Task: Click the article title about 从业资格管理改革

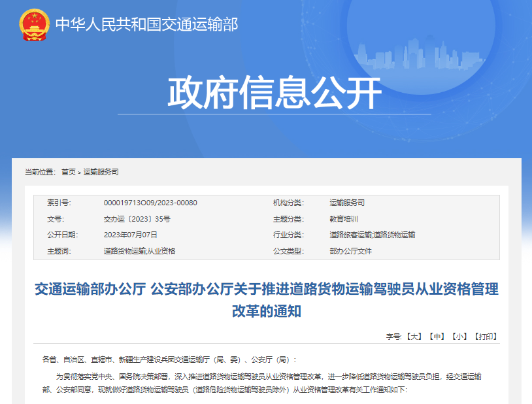Action: pos(267,300)
